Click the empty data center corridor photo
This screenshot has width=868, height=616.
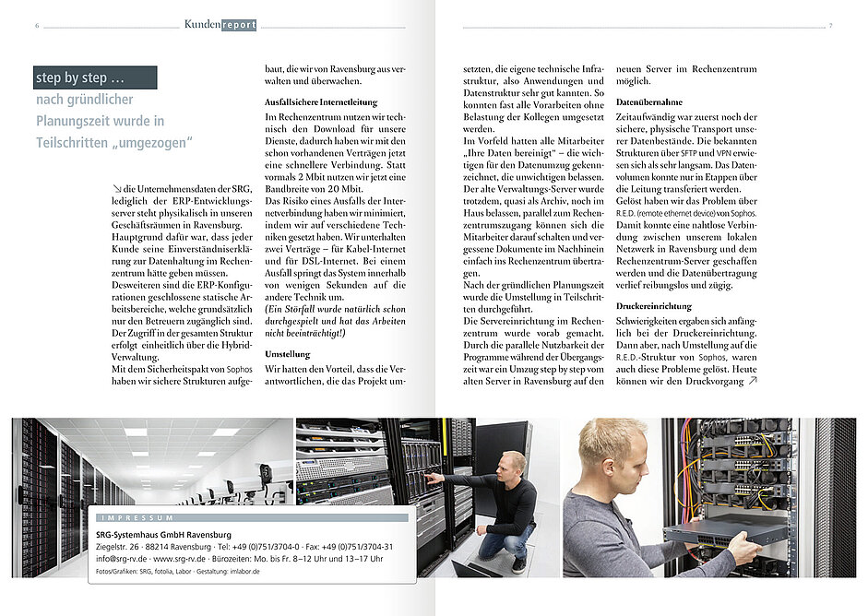click(x=152, y=462)
